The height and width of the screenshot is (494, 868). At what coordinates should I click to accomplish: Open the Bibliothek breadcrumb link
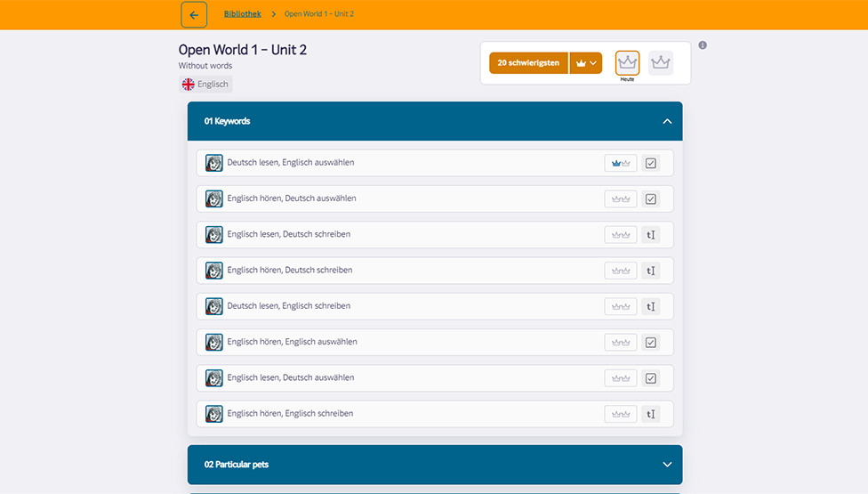coord(243,14)
